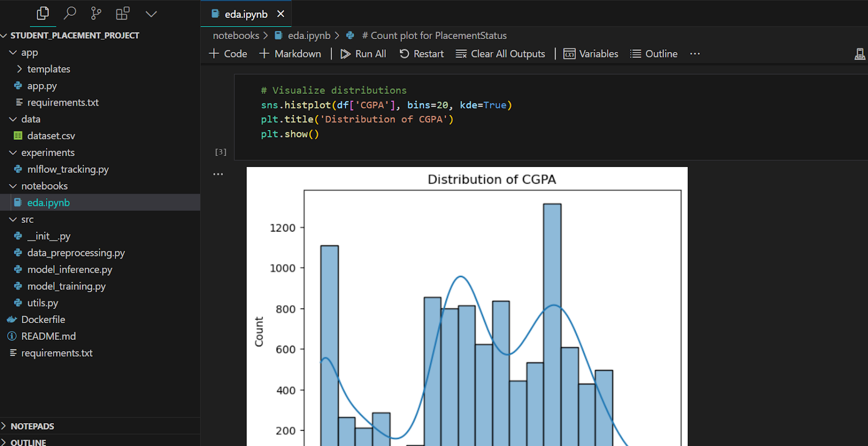Image resolution: width=868 pixels, height=446 pixels.
Task: Click inside the histplot code cell
Action: (x=551, y=117)
